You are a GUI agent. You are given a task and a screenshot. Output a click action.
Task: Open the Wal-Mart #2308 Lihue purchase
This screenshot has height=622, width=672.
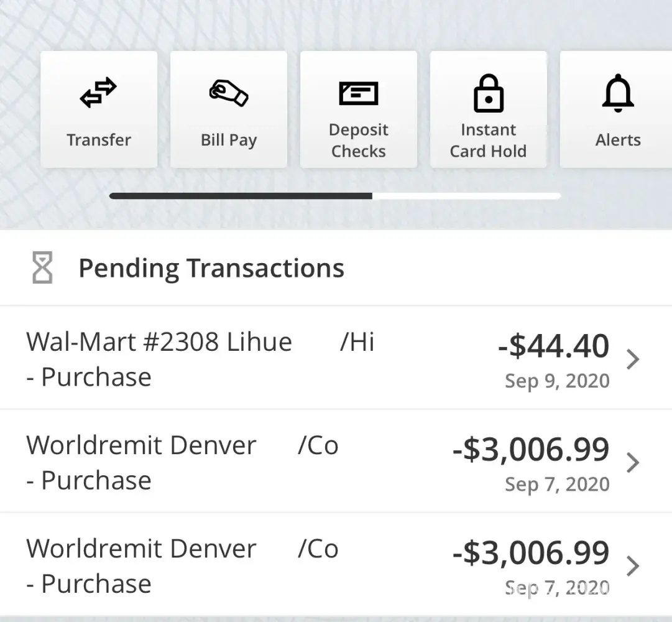point(159,342)
